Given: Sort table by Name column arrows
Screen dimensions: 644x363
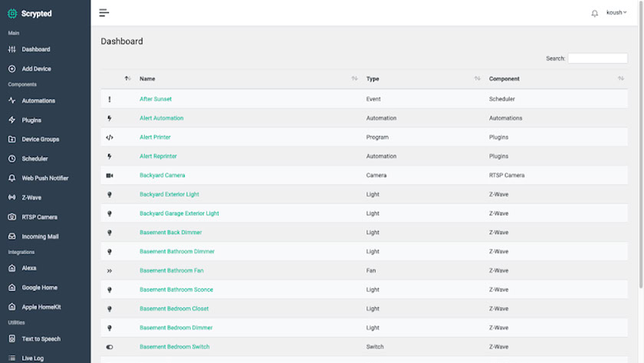Looking at the screenshot, I should [354, 78].
